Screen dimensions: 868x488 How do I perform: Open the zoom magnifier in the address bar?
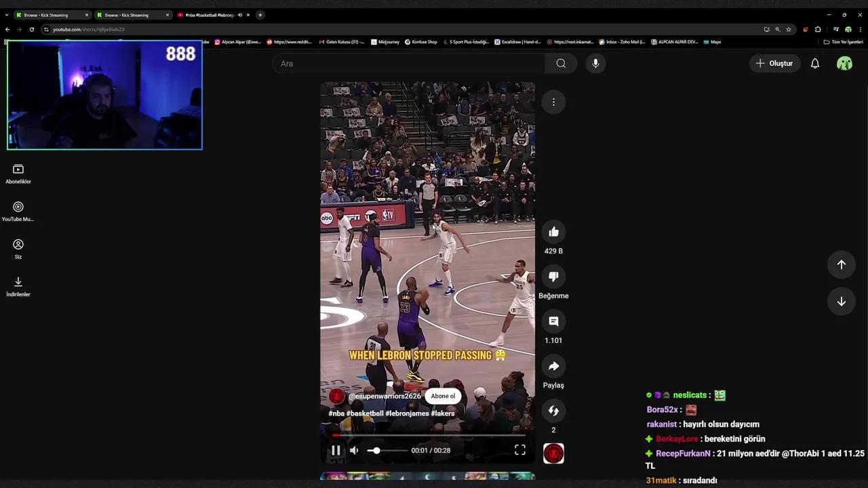click(x=778, y=29)
